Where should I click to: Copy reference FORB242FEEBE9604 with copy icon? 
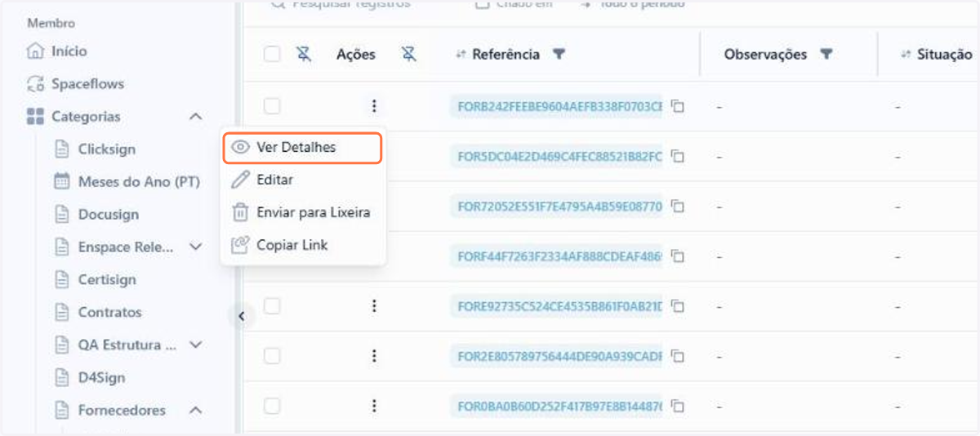tap(677, 106)
